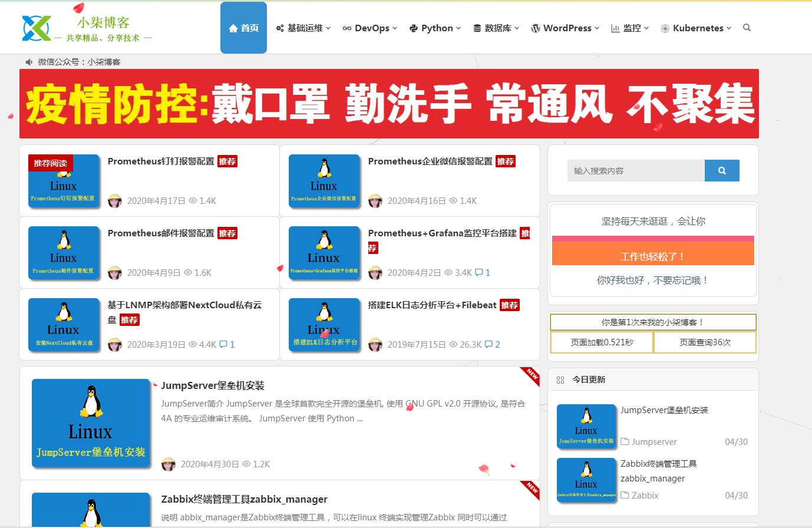812x528 pixels.
Task: Open Prometheus企业微信报警配置 article
Action: click(430, 161)
